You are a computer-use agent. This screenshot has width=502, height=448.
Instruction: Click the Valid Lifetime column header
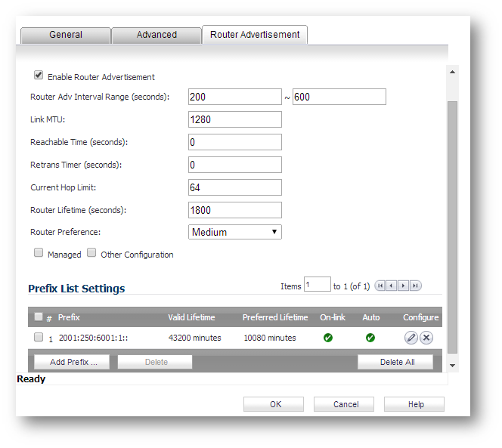[x=191, y=317]
